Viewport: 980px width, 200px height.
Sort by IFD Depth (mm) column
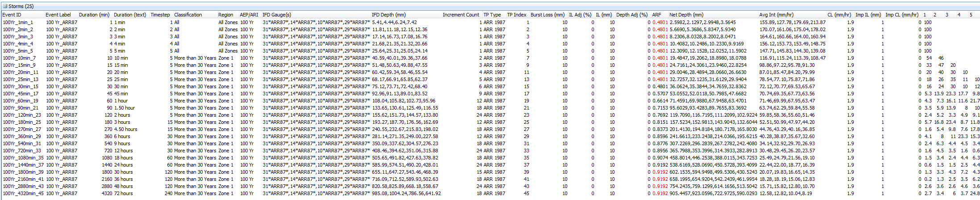[389, 15]
